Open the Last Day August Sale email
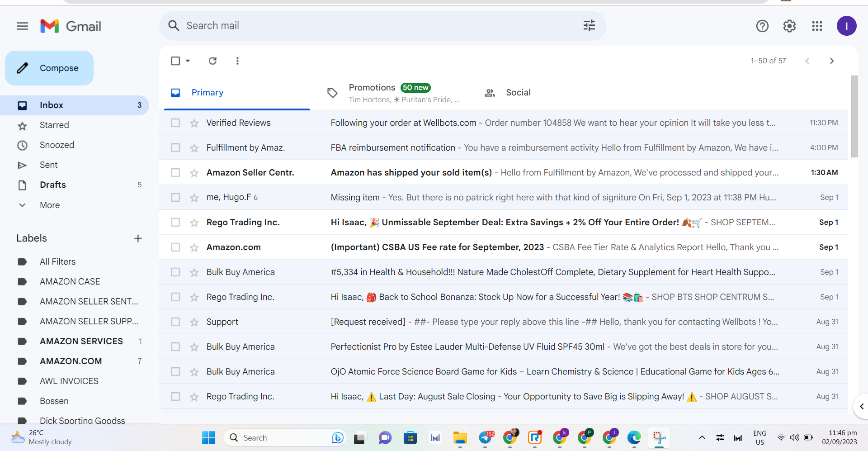 (504, 397)
